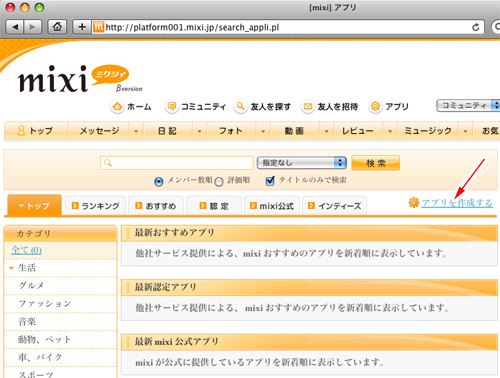The image size is (500, 378).
Task: Open the browser home page icon
Action: 57,27
